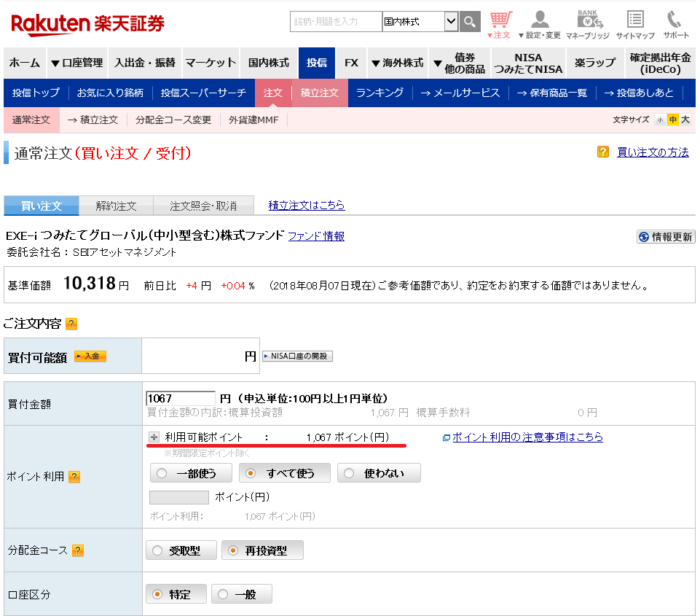
Task: Select 一般 account type
Action: 242,594
